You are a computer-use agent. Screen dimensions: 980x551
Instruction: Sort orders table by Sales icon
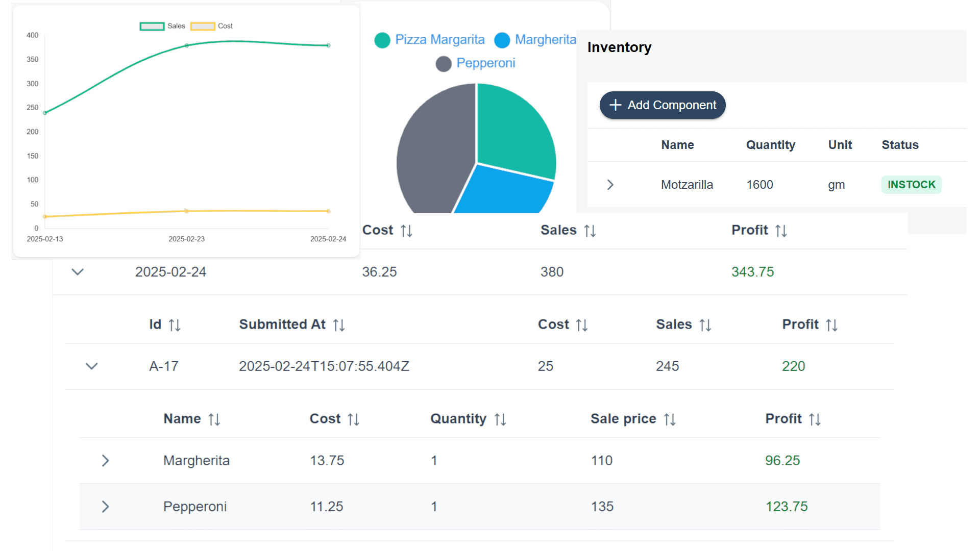pos(705,325)
